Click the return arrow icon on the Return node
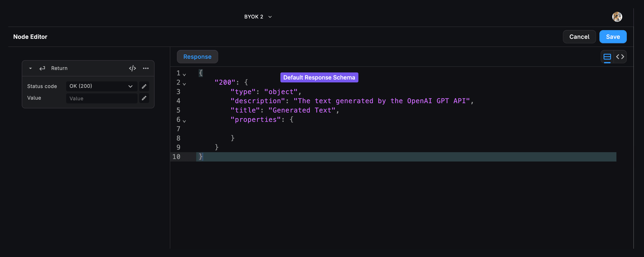 42,68
